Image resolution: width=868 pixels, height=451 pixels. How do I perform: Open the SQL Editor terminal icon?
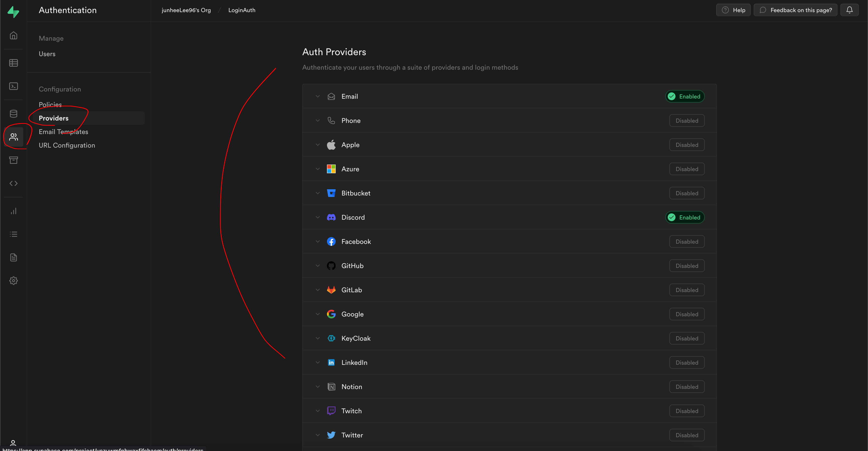coord(14,86)
